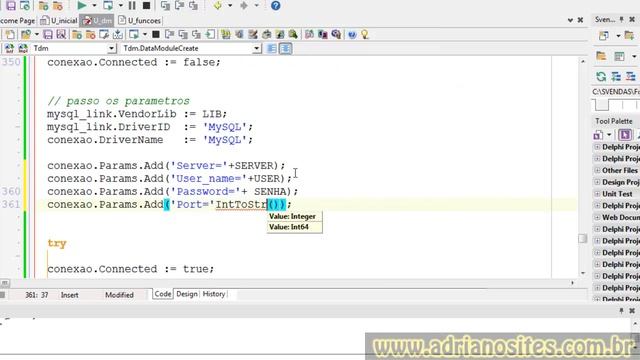Switch to the U_inicial tab

pyautogui.click(x=59, y=20)
